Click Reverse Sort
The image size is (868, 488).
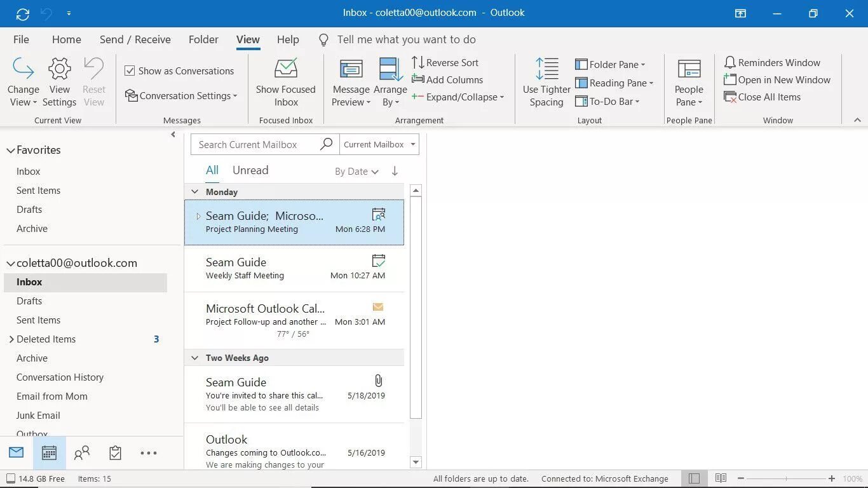pyautogui.click(x=445, y=62)
